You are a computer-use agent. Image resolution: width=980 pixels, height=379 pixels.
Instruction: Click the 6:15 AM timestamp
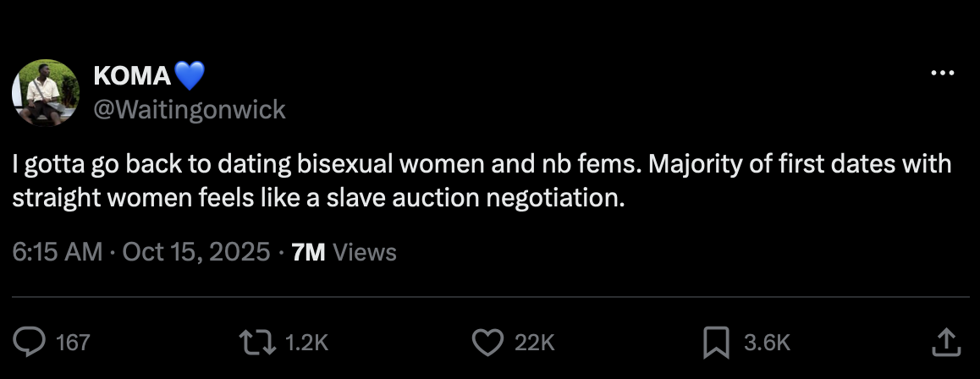[x=57, y=252]
